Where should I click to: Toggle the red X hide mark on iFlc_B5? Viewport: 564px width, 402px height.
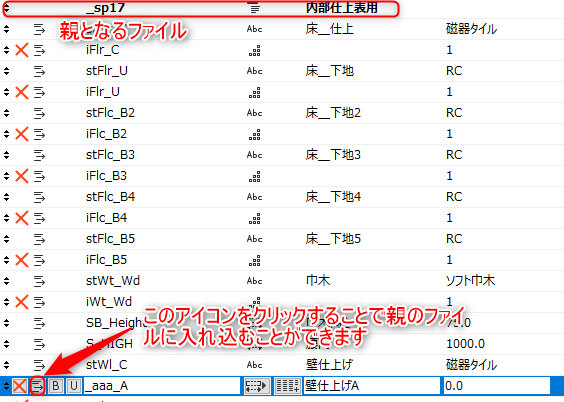(22, 260)
